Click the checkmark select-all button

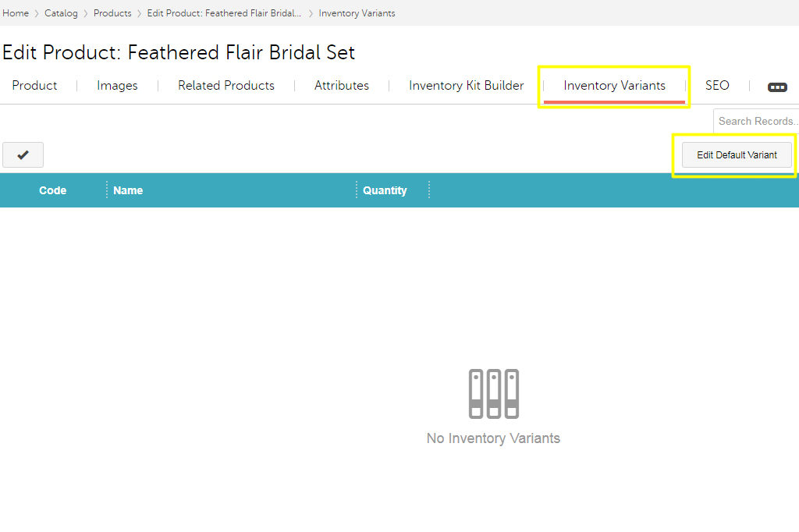[x=23, y=155]
